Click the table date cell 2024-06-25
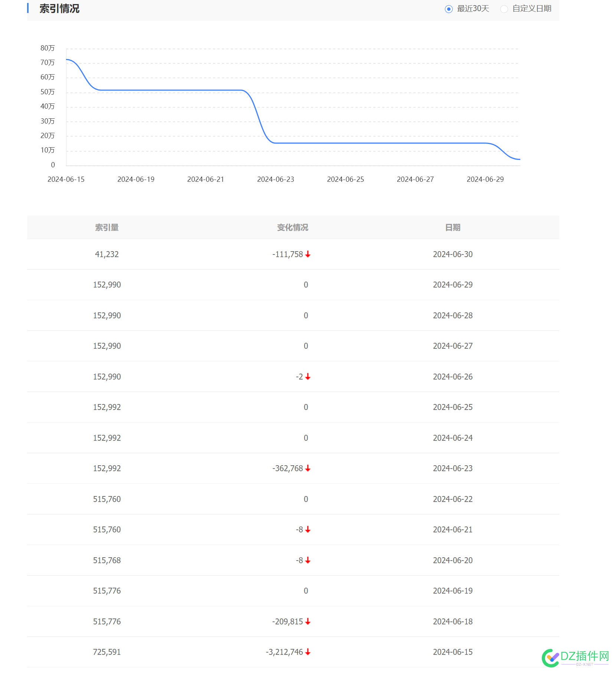Viewport: 616px width, 673px height. (453, 407)
